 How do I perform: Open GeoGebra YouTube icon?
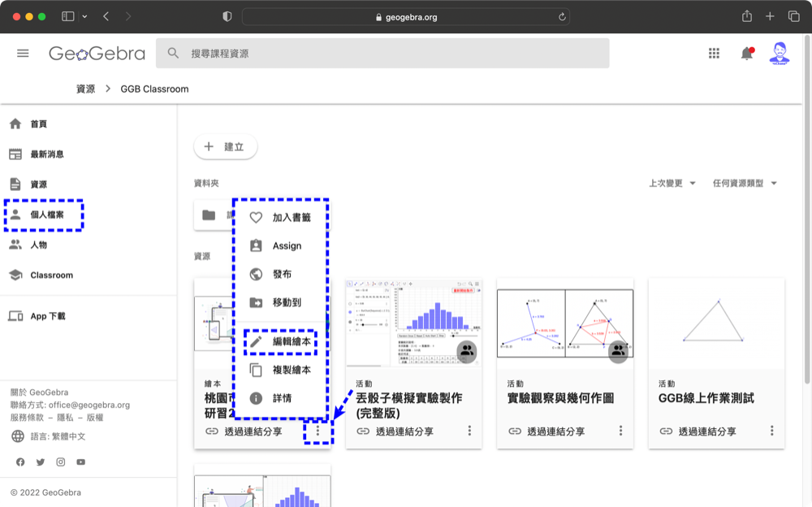(x=80, y=461)
